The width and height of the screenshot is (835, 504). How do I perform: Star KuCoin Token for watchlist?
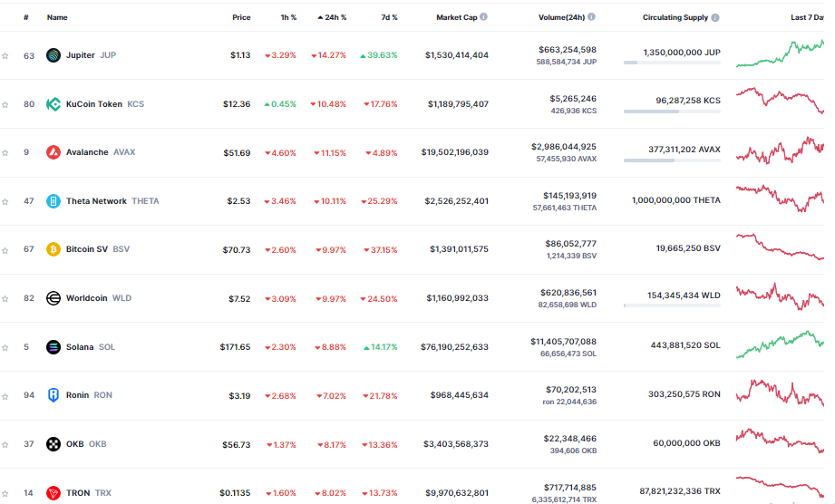[x=5, y=105]
